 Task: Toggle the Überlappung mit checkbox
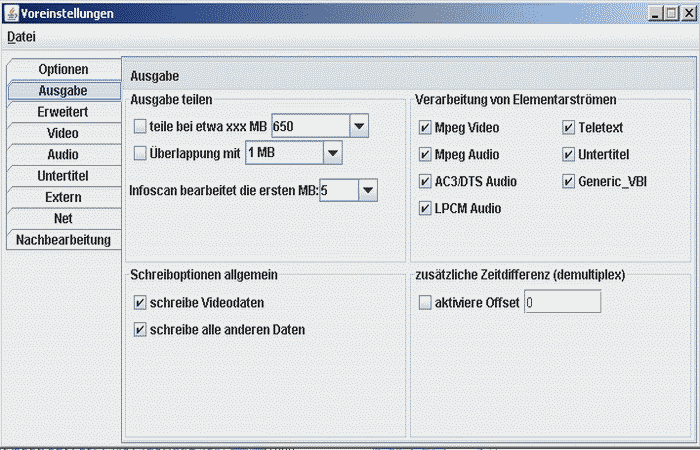click(x=140, y=153)
